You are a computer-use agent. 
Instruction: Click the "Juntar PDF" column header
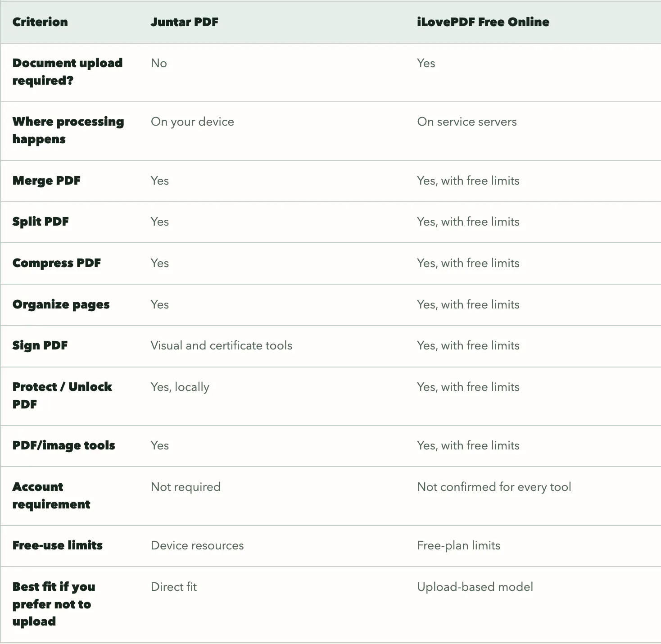(x=184, y=22)
